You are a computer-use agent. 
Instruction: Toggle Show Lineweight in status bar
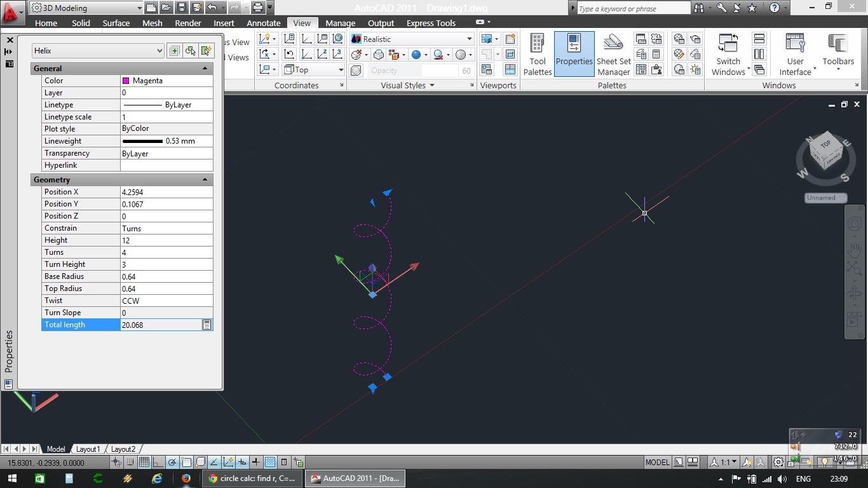(x=256, y=462)
